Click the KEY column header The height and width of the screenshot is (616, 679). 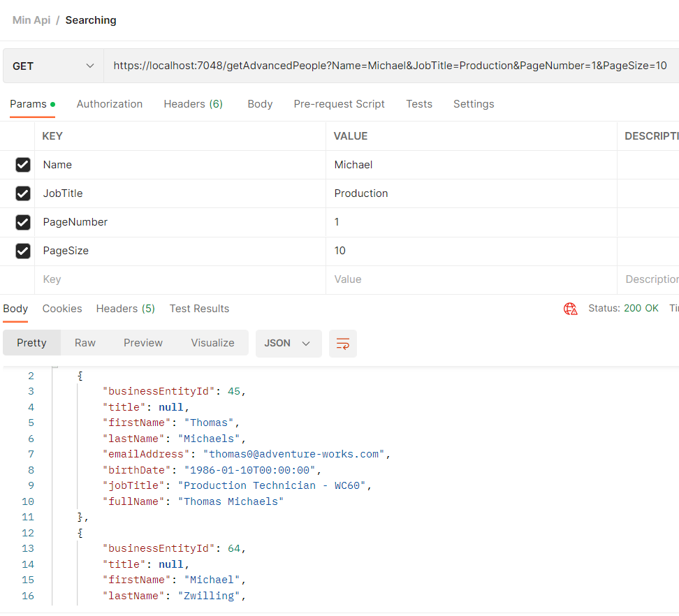click(x=52, y=136)
